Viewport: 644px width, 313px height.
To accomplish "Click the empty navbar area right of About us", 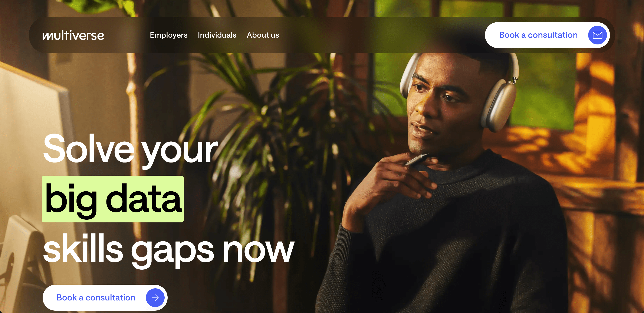I will 380,35.
